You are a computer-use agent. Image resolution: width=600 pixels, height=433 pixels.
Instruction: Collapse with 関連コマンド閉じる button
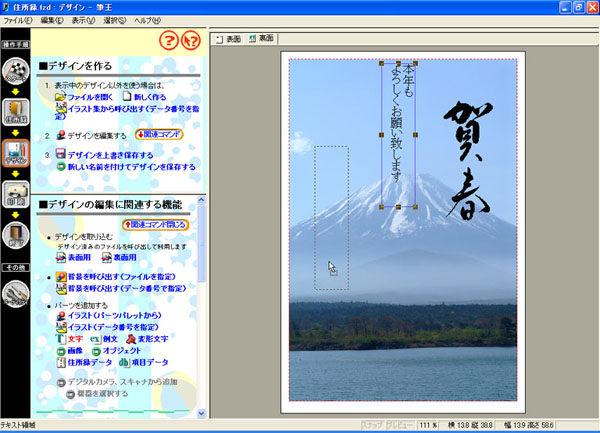click(x=154, y=225)
